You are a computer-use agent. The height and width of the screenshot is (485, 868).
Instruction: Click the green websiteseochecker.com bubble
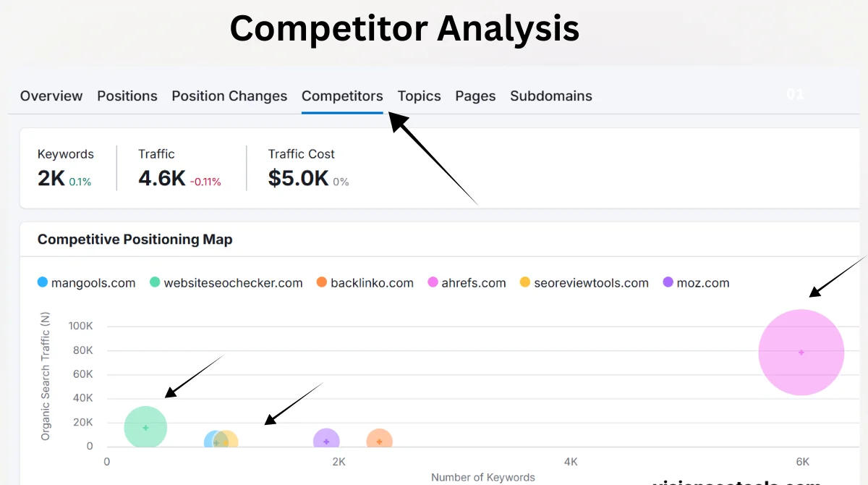(145, 428)
